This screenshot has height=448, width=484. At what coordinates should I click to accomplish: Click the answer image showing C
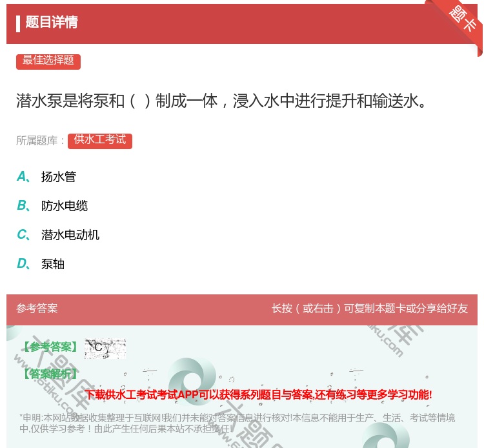coord(105,349)
